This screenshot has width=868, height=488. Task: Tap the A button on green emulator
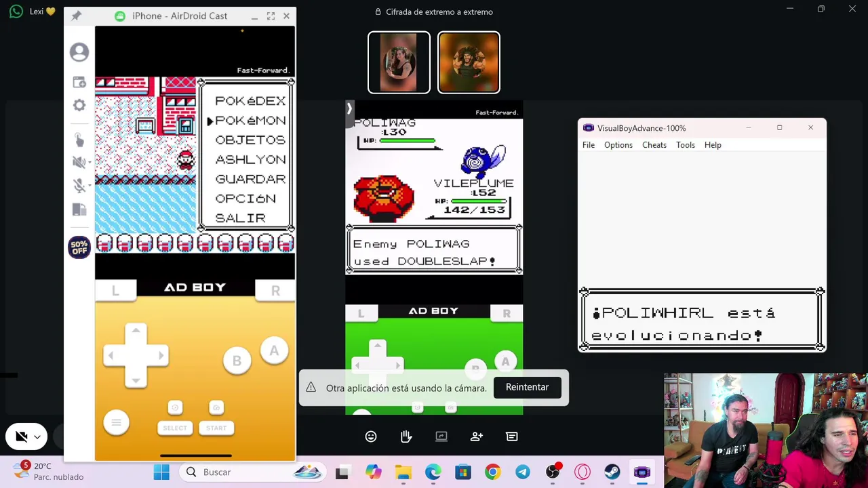pyautogui.click(x=505, y=362)
